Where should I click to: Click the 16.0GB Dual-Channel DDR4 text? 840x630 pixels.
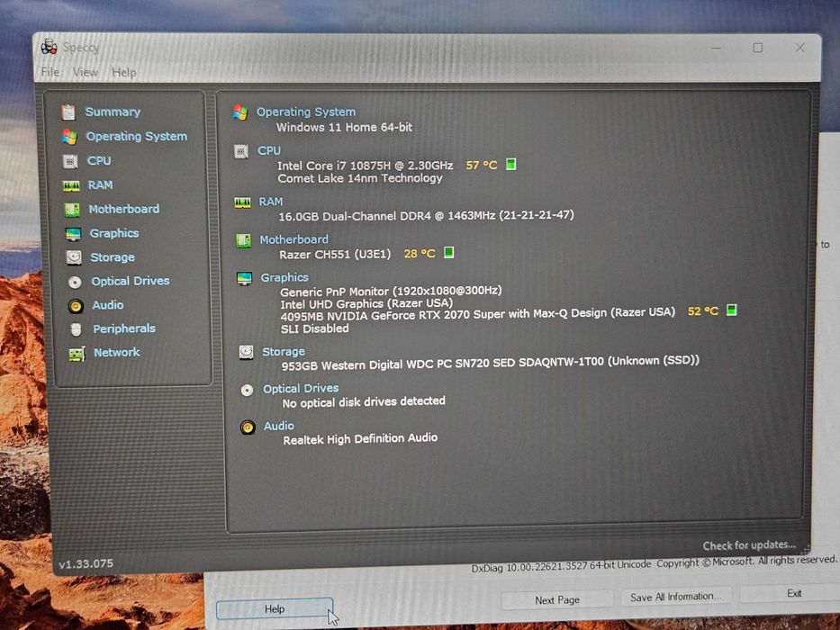[426, 216]
